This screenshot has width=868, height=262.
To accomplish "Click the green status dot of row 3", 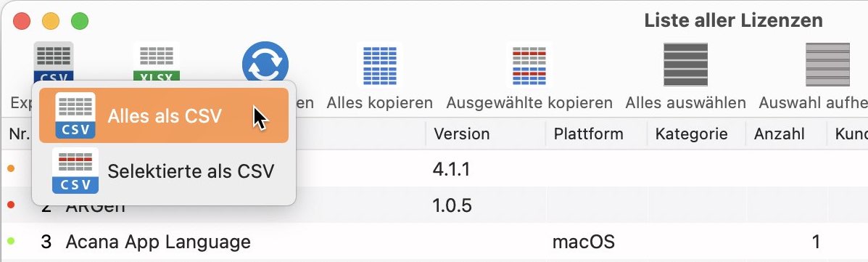I will point(11,241).
